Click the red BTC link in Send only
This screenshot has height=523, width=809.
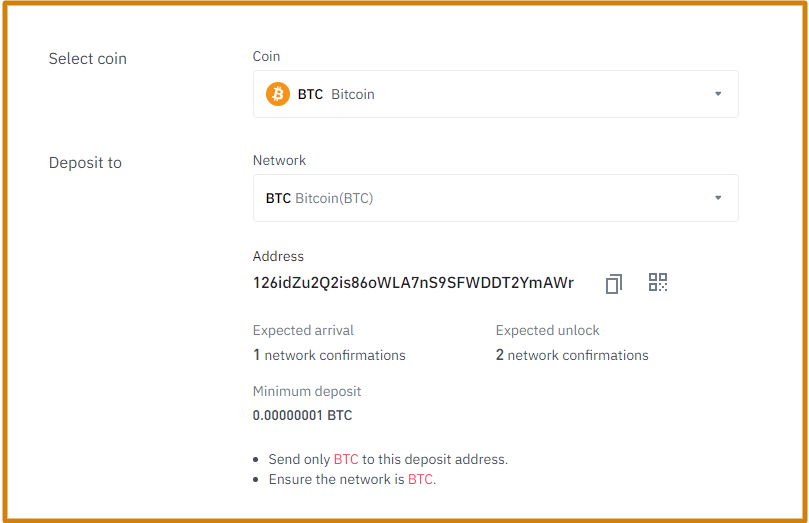[346, 459]
